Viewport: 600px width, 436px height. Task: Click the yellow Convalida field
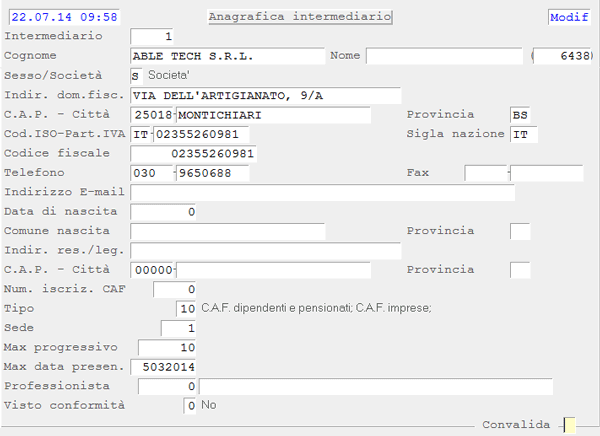click(x=570, y=425)
